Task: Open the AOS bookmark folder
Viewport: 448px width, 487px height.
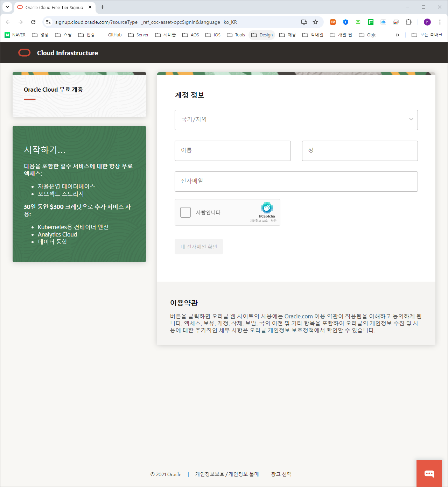Action: click(191, 35)
